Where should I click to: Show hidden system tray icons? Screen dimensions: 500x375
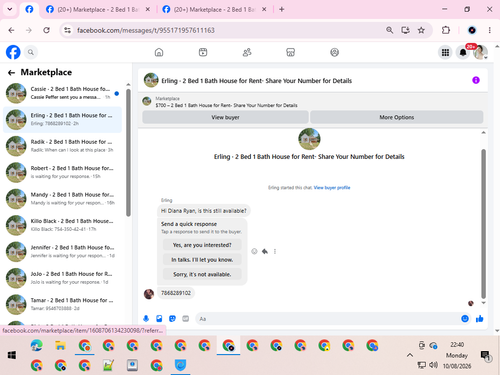pyautogui.click(x=410, y=355)
